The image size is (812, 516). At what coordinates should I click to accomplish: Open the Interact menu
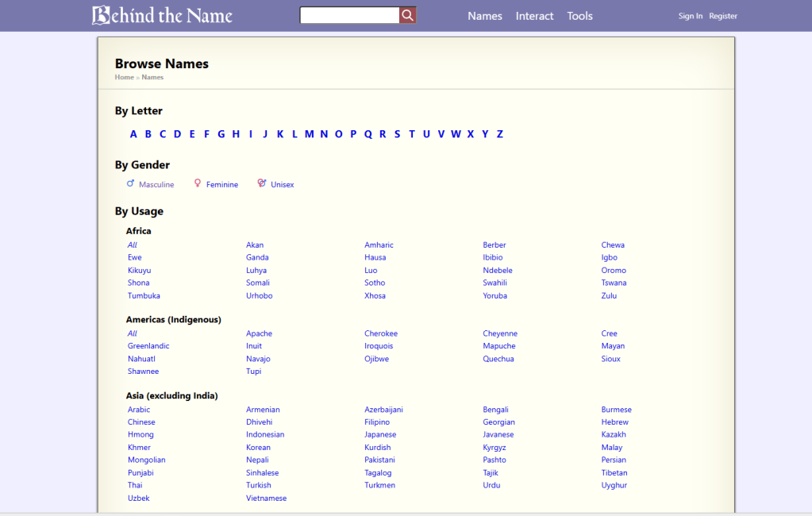tap(534, 16)
